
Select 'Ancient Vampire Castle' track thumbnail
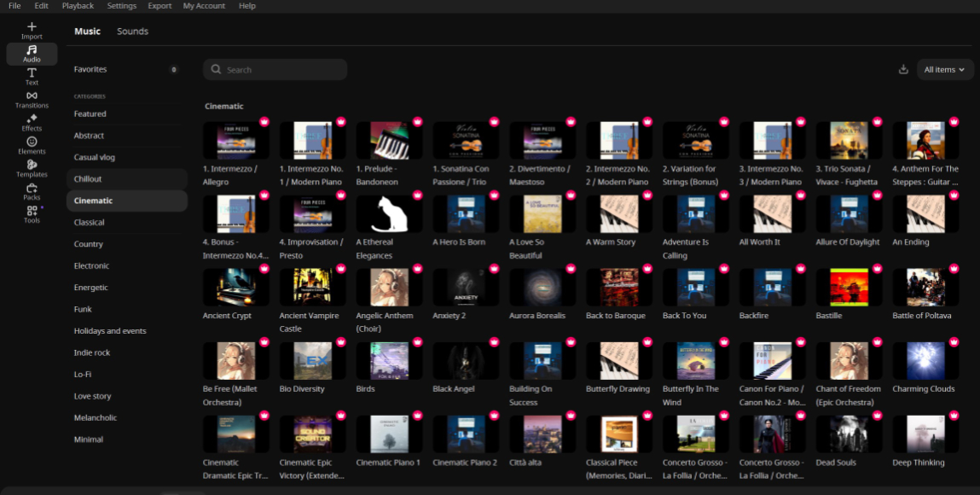pyautogui.click(x=312, y=288)
